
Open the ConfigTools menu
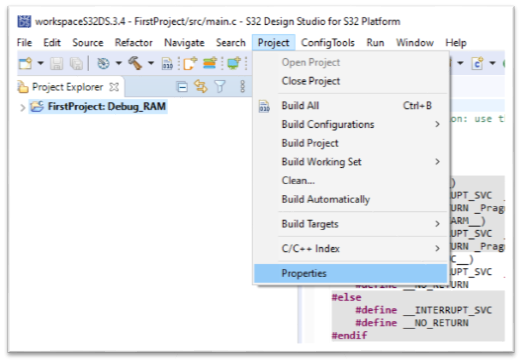coord(328,43)
